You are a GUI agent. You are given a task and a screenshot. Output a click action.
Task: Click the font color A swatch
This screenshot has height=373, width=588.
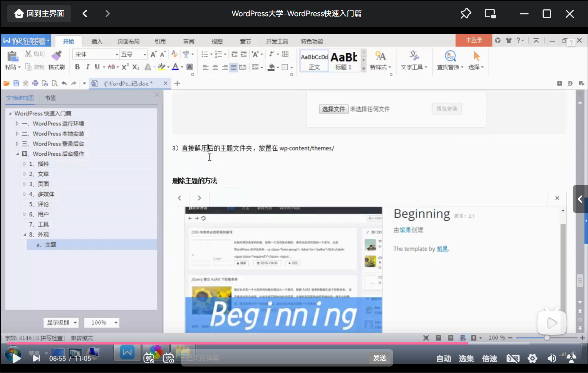point(175,67)
